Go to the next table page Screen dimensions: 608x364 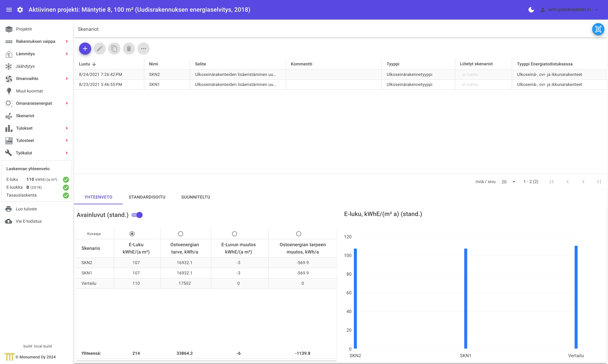pos(583,182)
